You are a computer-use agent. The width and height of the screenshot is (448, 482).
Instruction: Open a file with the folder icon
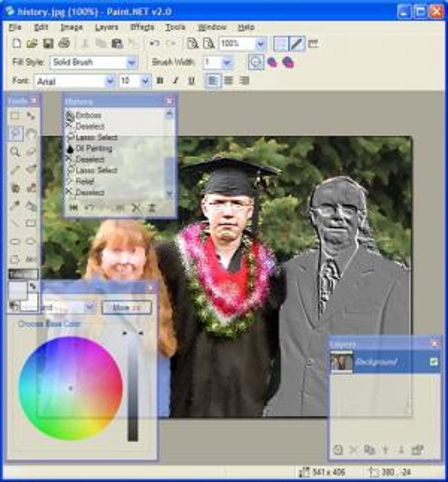click(x=32, y=43)
